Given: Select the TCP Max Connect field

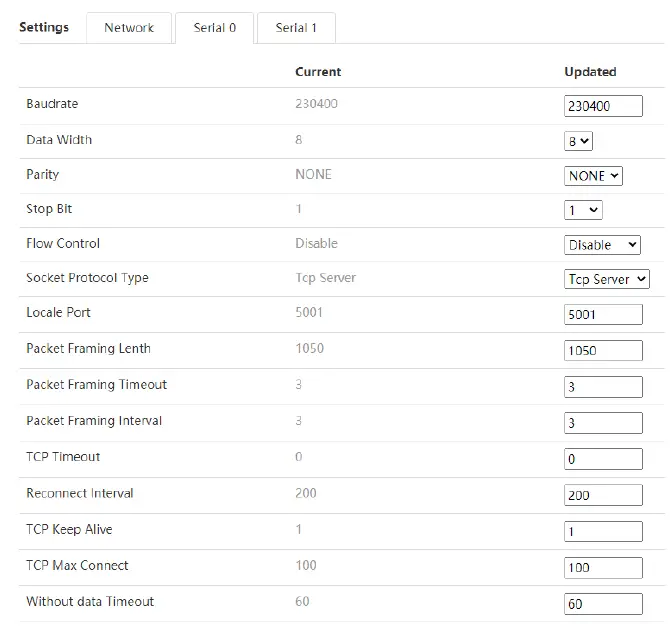Looking at the screenshot, I should [x=603, y=568].
